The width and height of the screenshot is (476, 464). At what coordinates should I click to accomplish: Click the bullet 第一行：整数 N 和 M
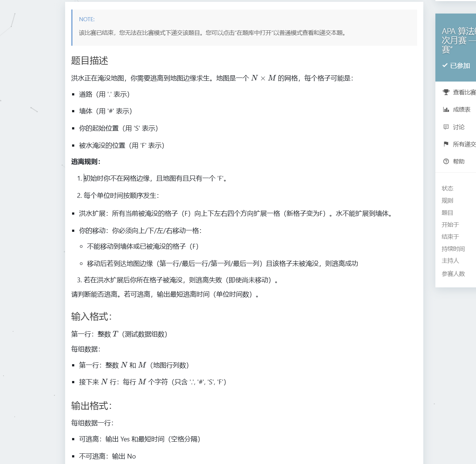134,365
